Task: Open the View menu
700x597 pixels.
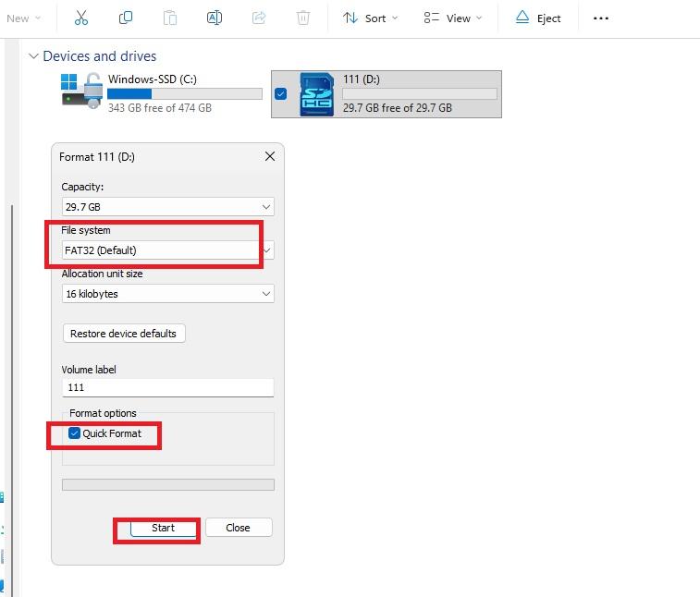Action: coord(453,18)
